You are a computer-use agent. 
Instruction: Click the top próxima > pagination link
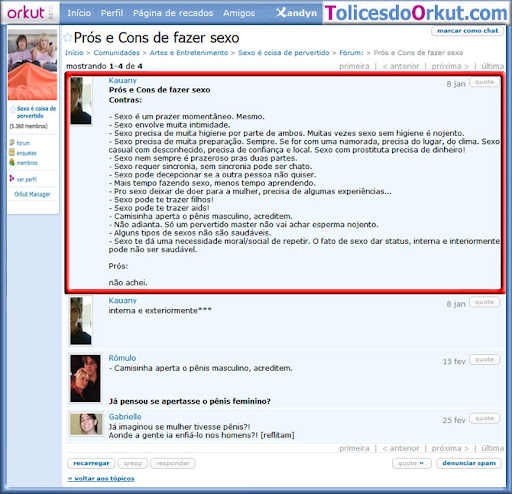pyautogui.click(x=450, y=66)
